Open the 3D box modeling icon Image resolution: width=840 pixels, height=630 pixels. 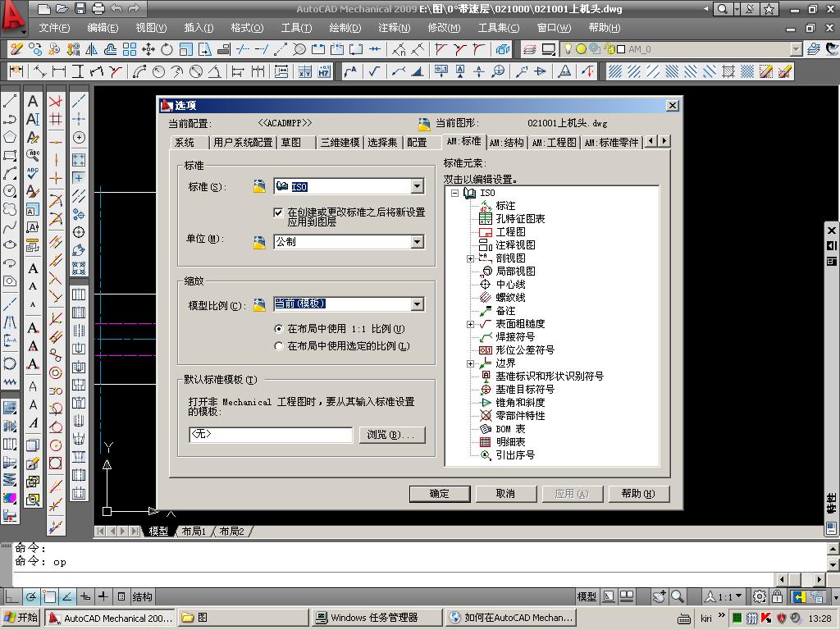coord(503,49)
